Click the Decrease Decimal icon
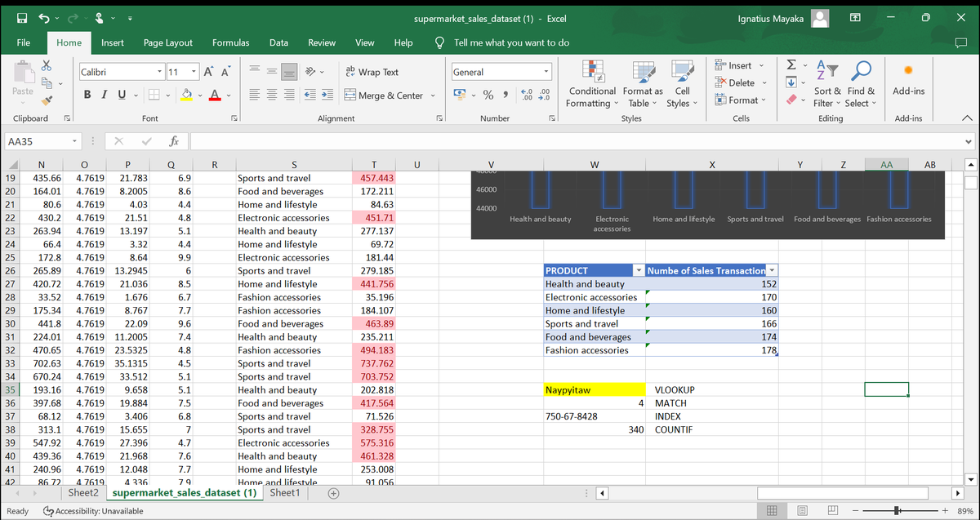Image resolution: width=980 pixels, height=520 pixels. point(545,96)
